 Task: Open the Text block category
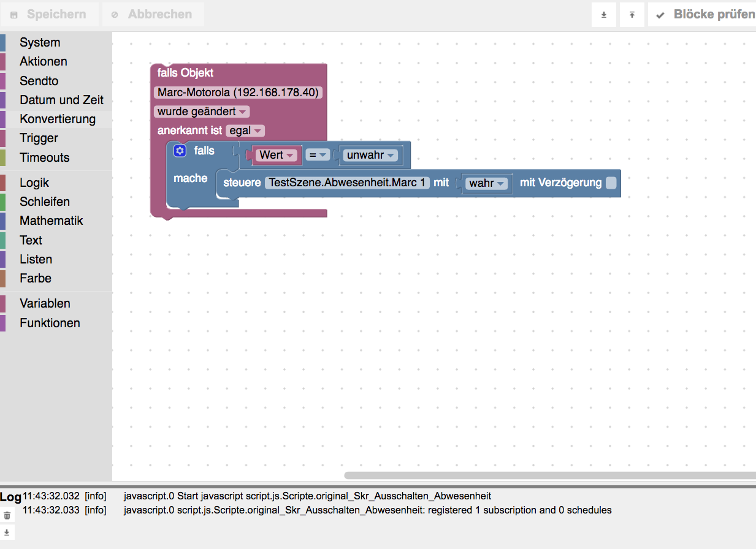[56, 240]
